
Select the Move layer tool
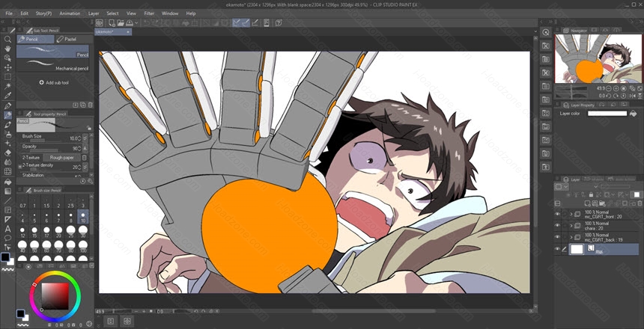(x=7, y=68)
